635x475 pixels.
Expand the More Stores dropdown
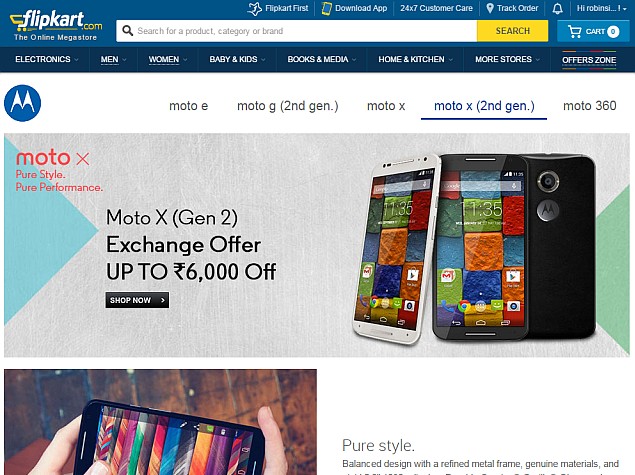[507, 60]
